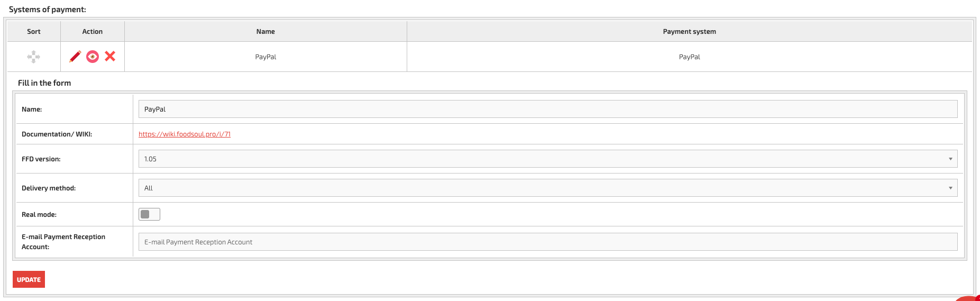Open the wiki.foodsoul.pro documentation link
Viewport: 980px width, 301px height.
point(185,134)
